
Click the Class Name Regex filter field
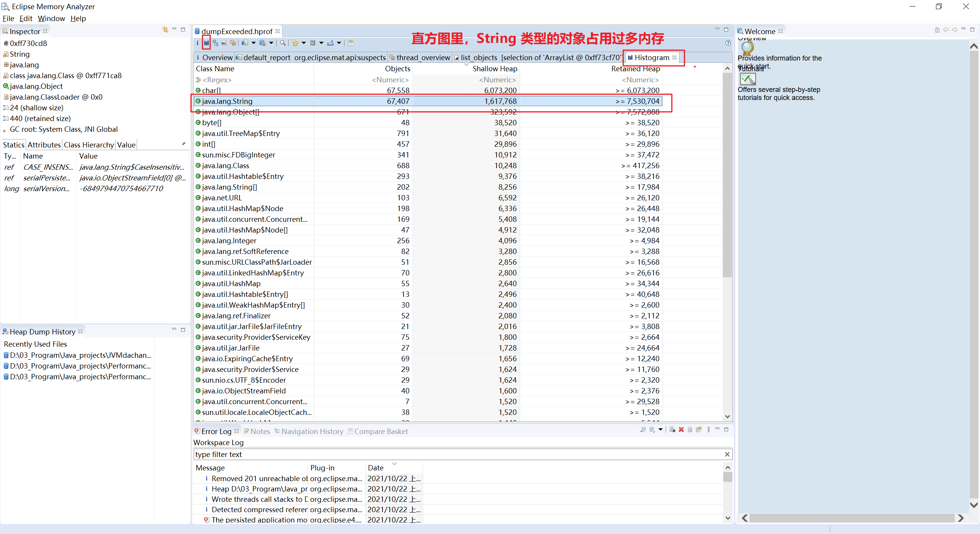pos(253,80)
